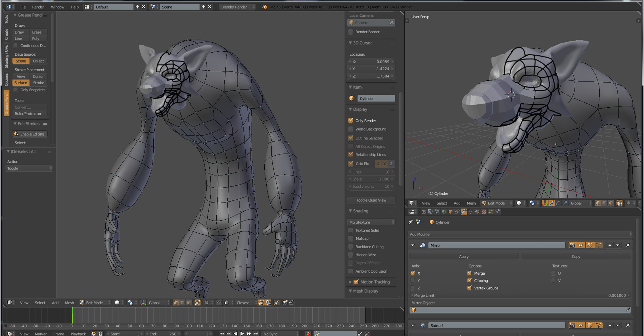Click Apply on the Mirror modifier

[464, 256]
